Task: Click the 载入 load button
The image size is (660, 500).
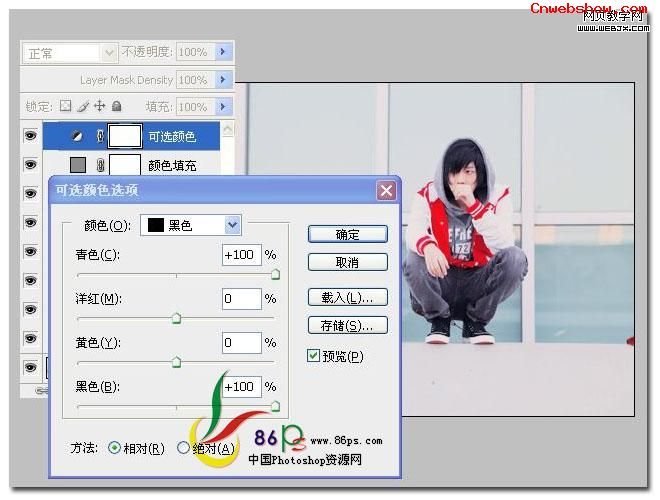Action: pos(348,297)
